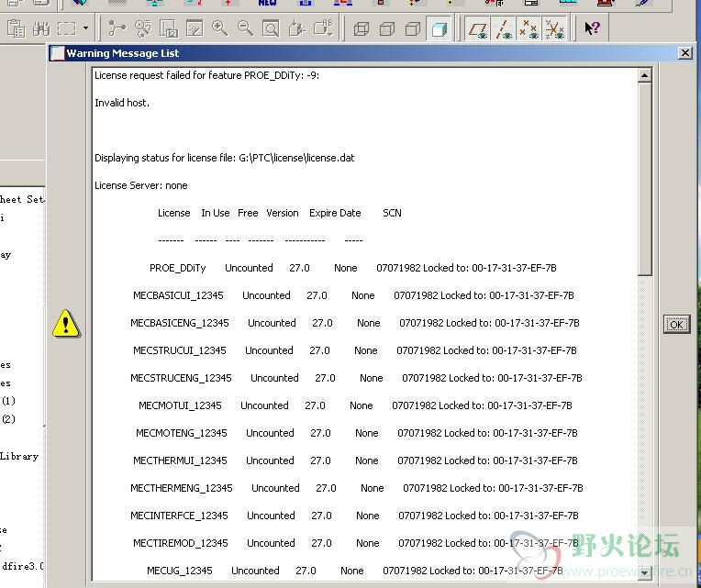Select the MECINTERFCE_12345 license row

pos(354,516)
